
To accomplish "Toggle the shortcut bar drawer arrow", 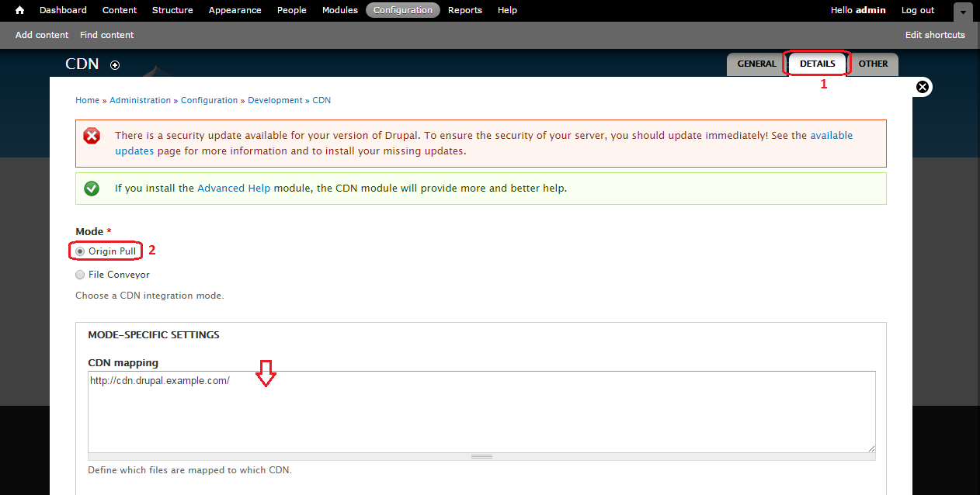I will click(963, 12).
